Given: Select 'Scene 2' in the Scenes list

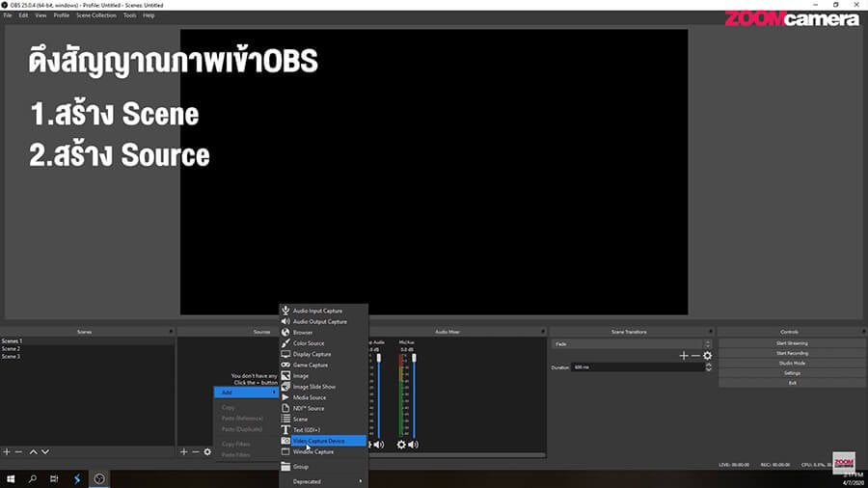Looking at the screenshot, I should (x=87, y=349).
